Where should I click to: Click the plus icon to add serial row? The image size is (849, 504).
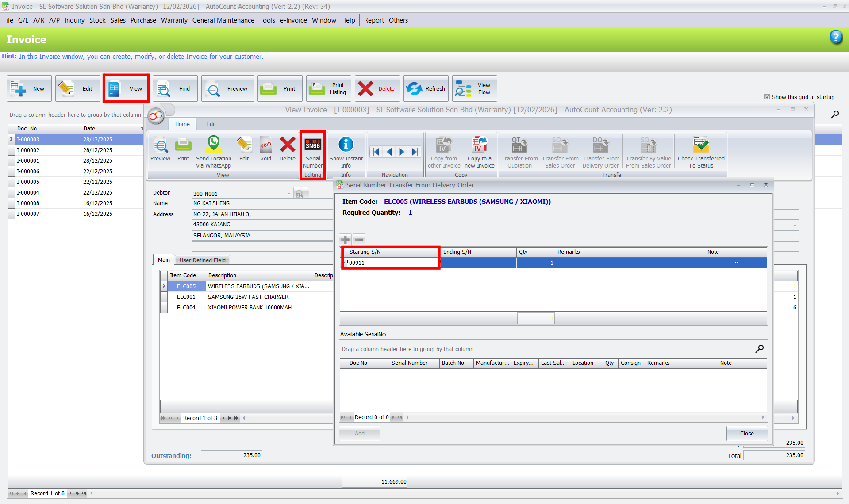[x=345, y=240]
